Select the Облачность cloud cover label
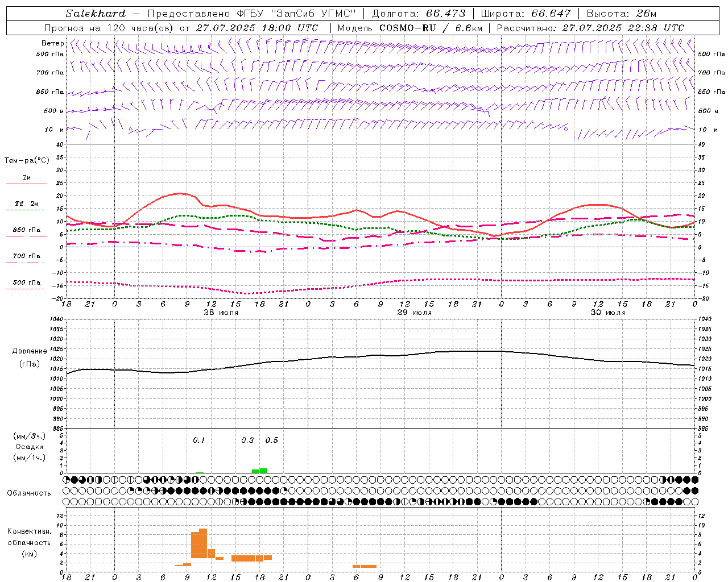 point(29,493)
